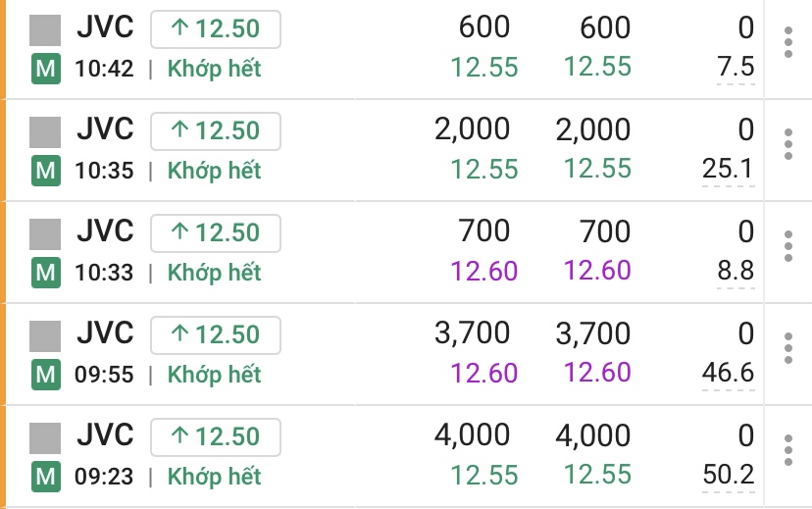The width and height of the screenshot is (812, 509).
Task: Click 12.50 price button on 10:42 order
Action: click(216, 29)
